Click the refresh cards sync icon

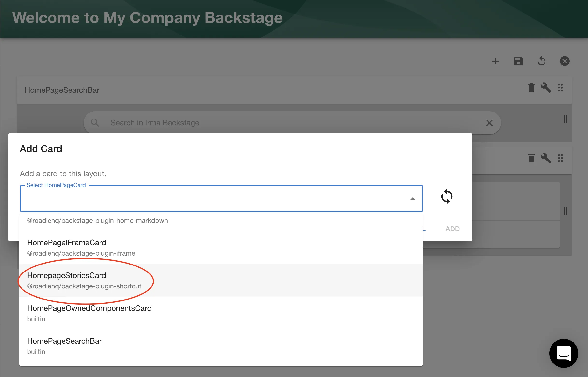tap(447, 196)
